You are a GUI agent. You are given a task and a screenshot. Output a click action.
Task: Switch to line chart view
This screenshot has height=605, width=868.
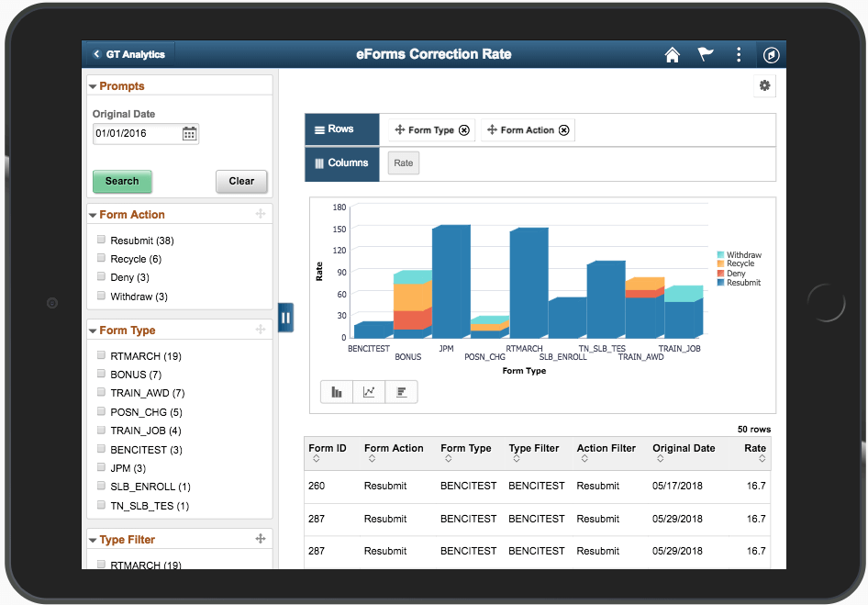(x=369, y=392)
